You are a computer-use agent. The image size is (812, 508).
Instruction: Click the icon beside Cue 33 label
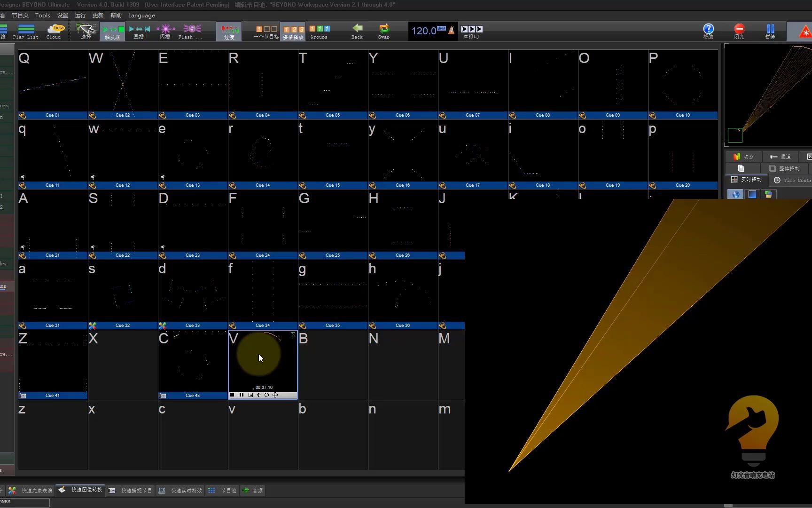coord(163,325)
